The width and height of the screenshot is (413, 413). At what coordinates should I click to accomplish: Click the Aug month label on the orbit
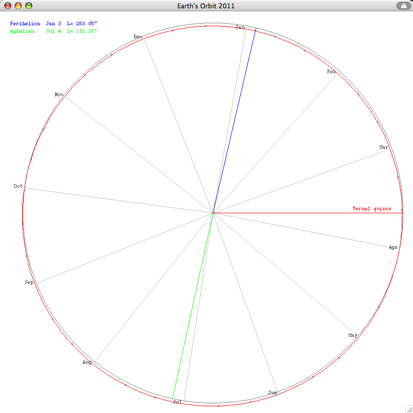(x=87, y=362)
